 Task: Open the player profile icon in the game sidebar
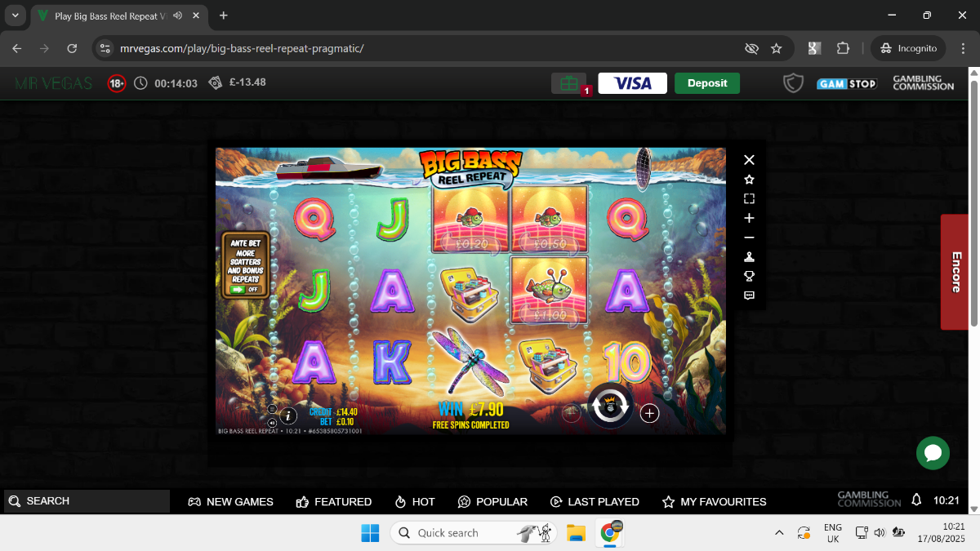(749, 257)
